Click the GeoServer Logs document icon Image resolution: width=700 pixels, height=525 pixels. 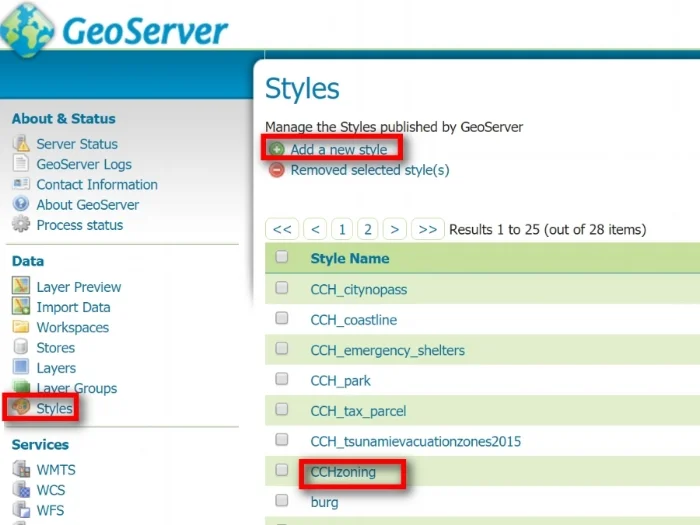pos(21,163)
